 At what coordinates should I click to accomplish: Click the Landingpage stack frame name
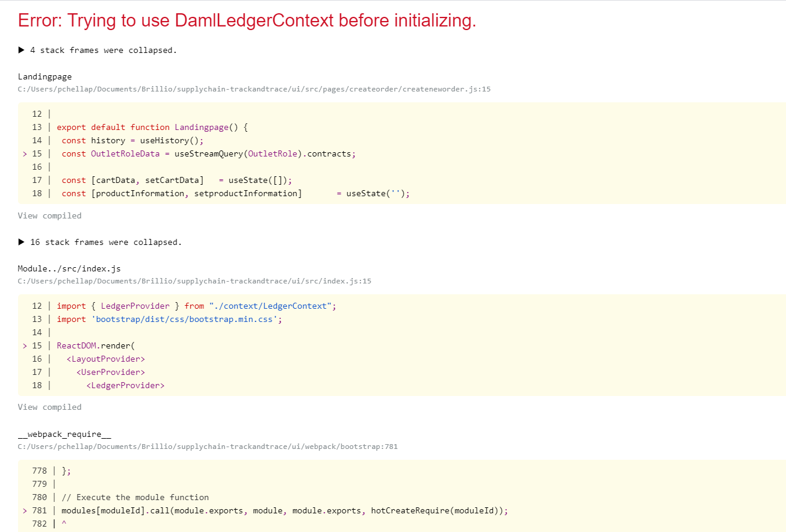pos(45,77)
